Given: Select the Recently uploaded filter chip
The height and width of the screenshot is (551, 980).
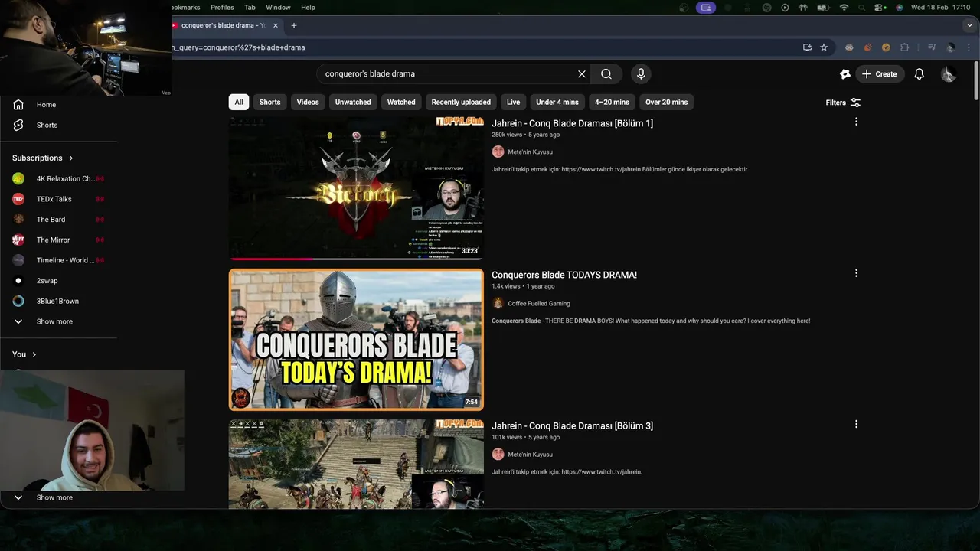Looking at the screenshot, I should (x=461, y=102).
